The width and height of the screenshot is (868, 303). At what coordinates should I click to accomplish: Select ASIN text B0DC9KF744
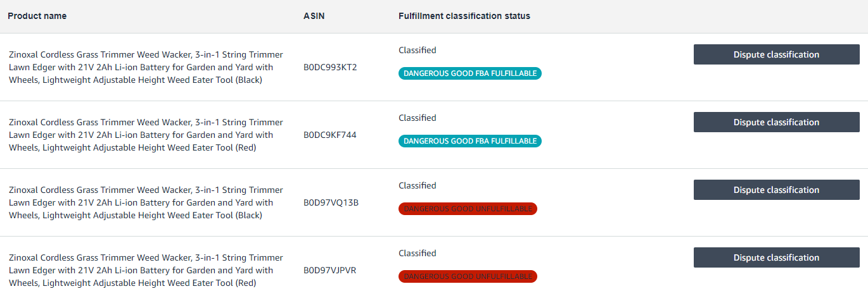(330, 135)
